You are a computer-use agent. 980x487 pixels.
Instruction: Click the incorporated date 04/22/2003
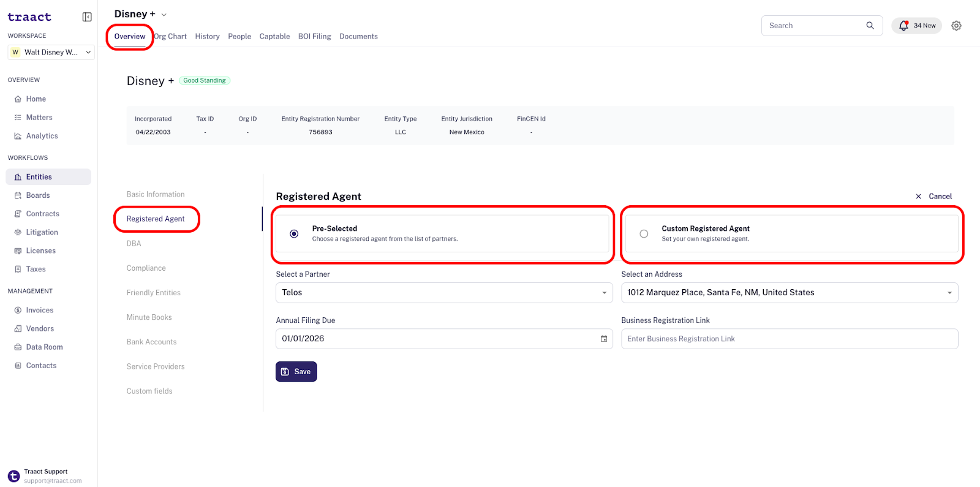pyautogui.click(x=153, y=132)
